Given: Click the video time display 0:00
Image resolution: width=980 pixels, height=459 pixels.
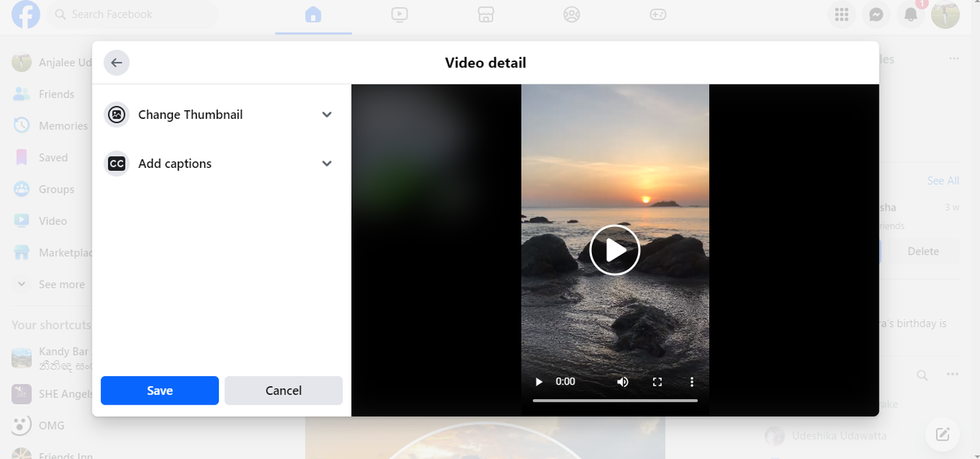Looking at the screenshot, I should coord(565,382).
